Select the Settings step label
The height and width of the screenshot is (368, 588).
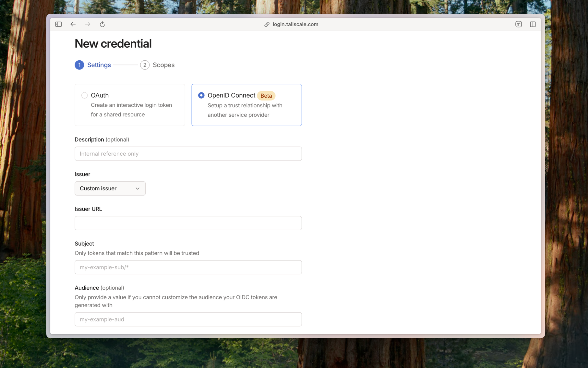click(99, 65)
